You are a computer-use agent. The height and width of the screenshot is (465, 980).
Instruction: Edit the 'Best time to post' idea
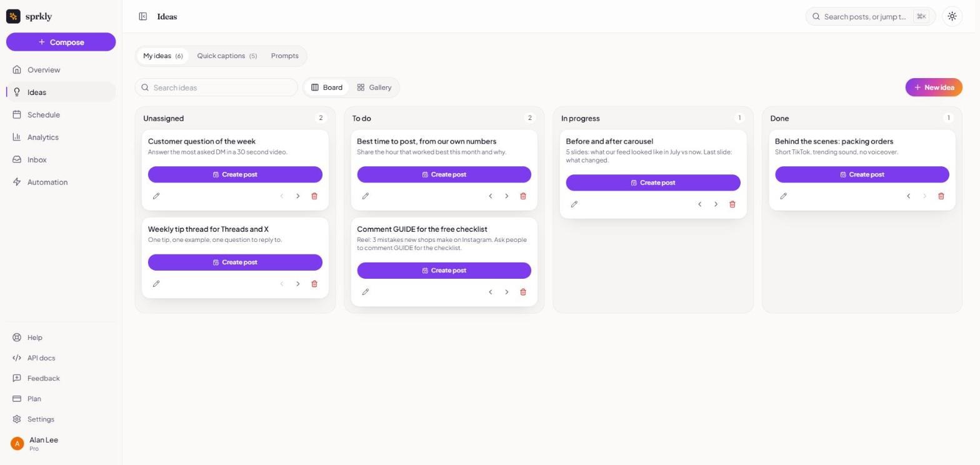[x=366, y=196]
